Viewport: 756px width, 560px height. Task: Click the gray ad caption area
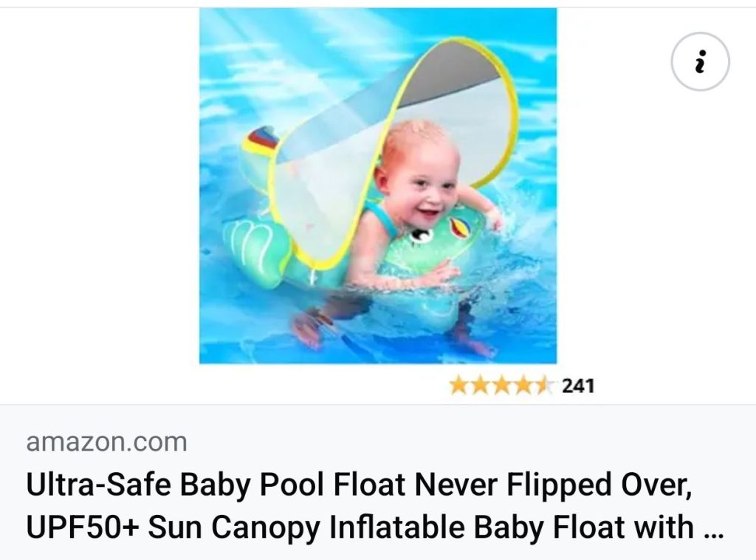[x=378, y=482]
